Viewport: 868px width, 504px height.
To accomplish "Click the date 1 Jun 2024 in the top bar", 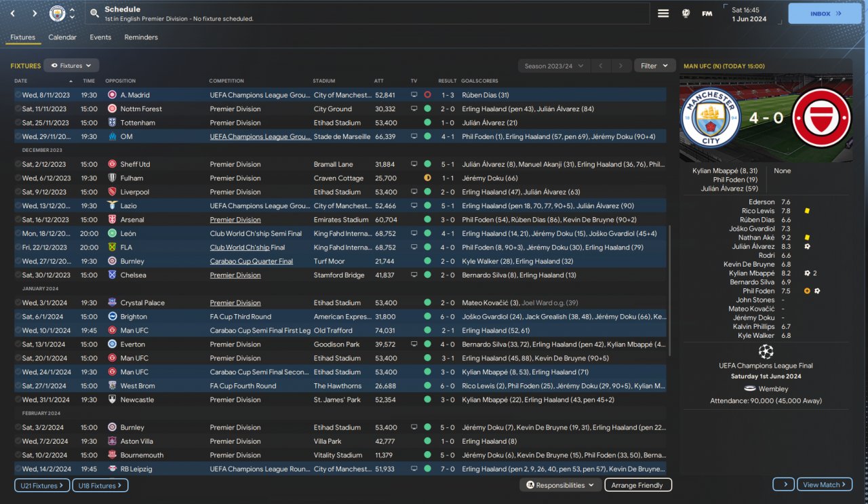I will click(749, 19).
